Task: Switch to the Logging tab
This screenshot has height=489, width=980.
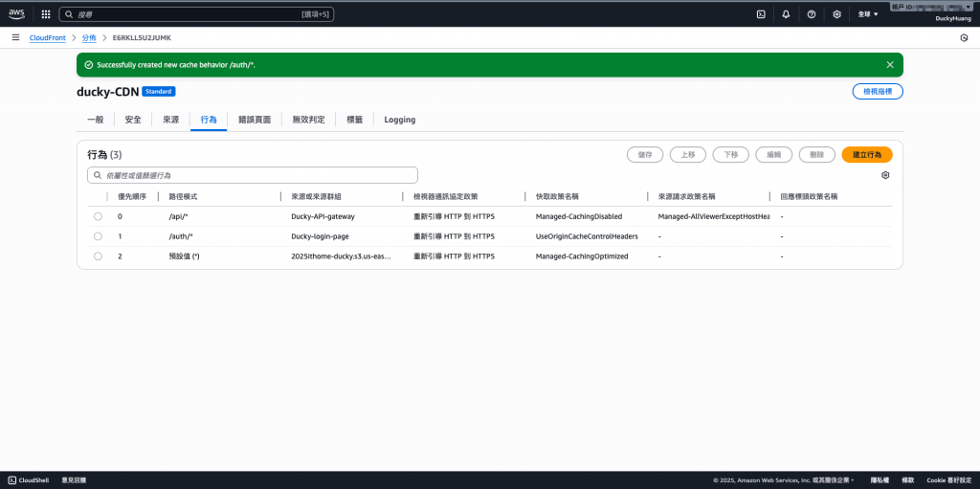Action: tap(399, 120)
